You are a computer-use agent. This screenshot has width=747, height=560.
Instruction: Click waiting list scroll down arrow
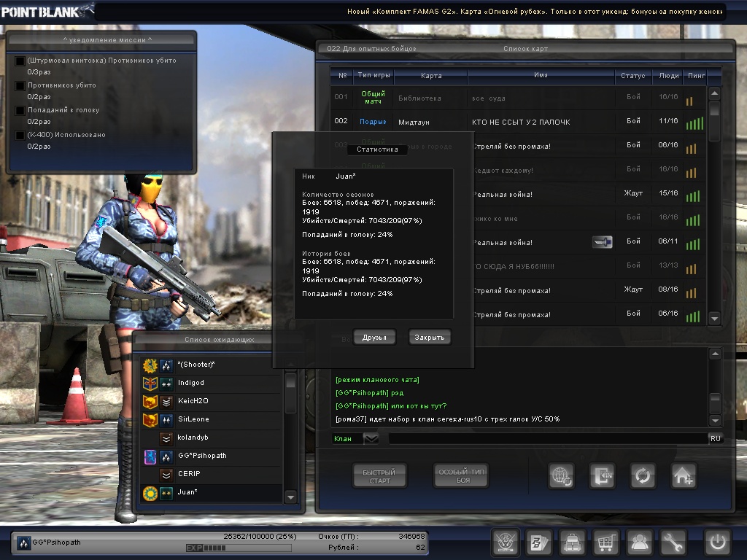pos(290,497)
